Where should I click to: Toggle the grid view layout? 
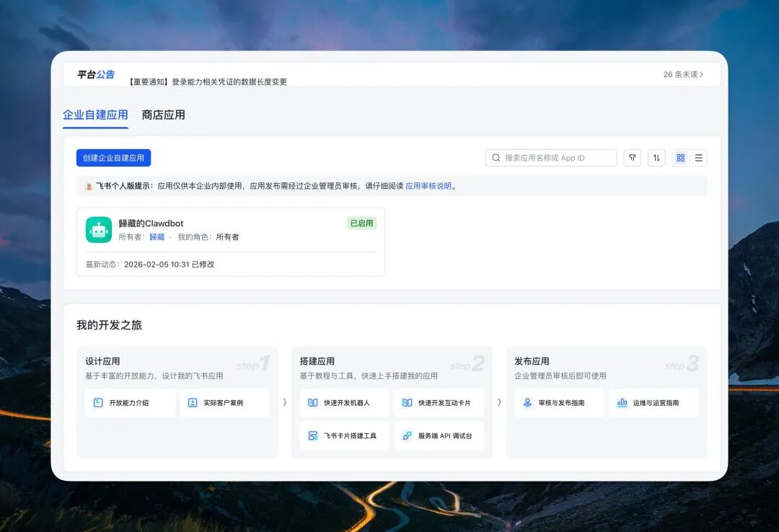point(679,157)
